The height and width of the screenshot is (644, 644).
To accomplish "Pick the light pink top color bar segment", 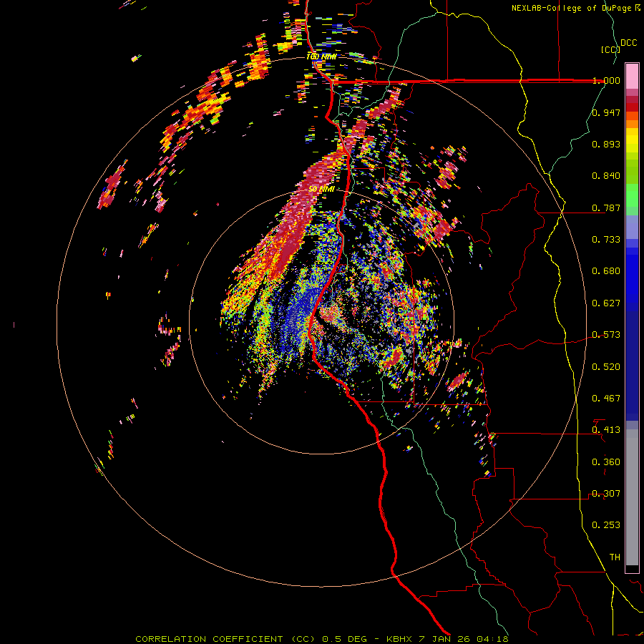I will (x=632, y=77).
